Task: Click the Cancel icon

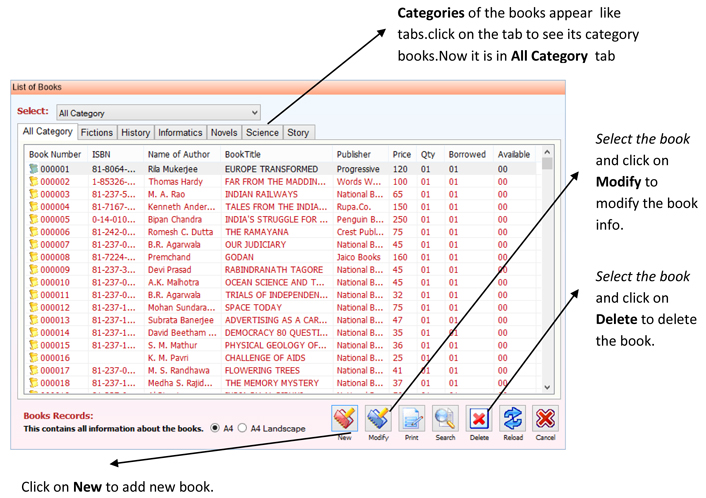Action: click(545, 418)
